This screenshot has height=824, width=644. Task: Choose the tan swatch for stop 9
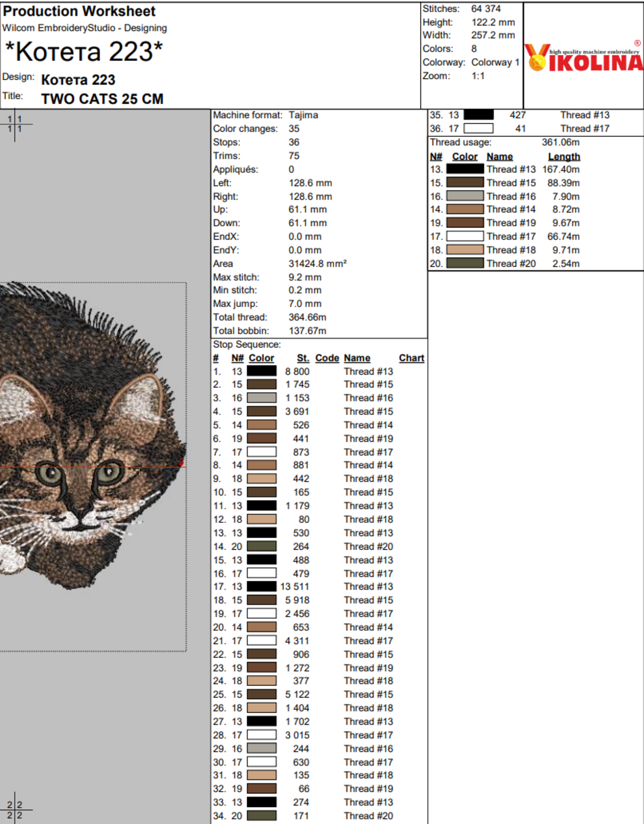pos(262,479)
